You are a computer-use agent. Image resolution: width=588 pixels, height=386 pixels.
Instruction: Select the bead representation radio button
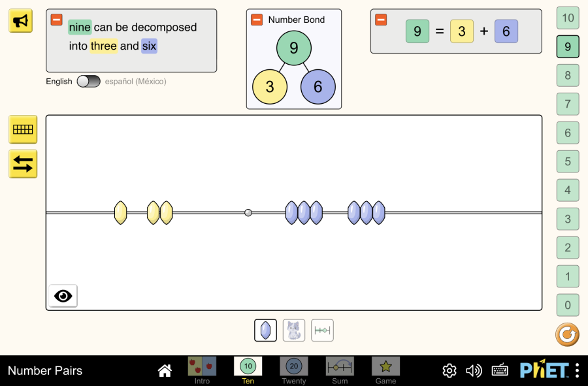(265, 330)
